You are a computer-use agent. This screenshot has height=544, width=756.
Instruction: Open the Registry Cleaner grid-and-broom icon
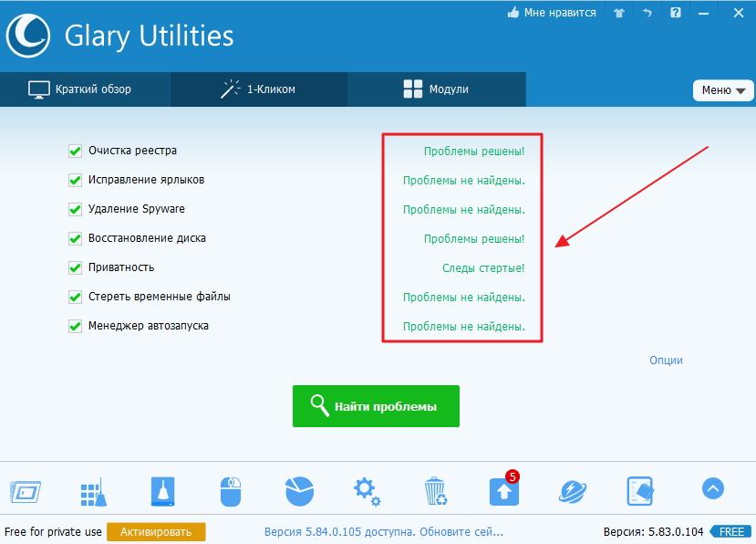94,492
